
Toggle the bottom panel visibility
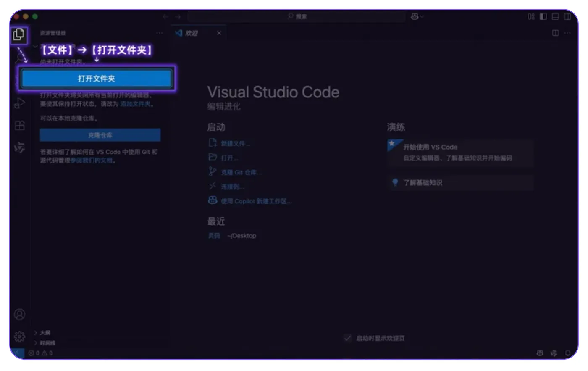coord(555,17)
